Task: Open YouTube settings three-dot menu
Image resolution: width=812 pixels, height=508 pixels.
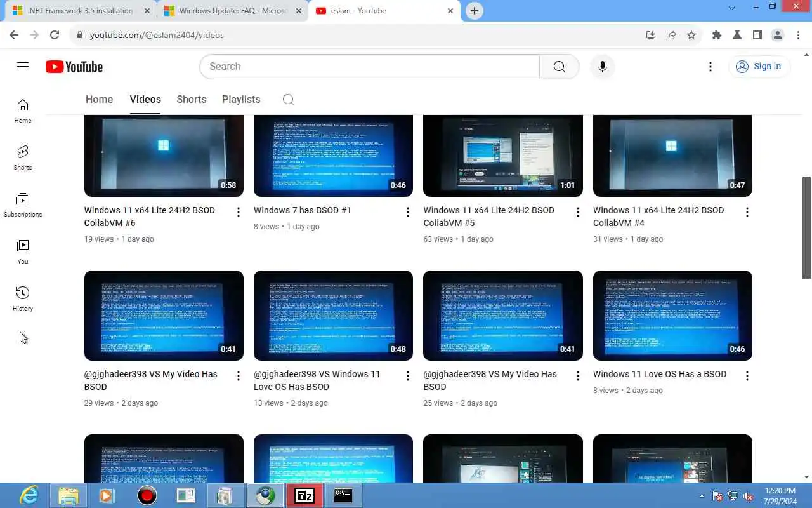Action: tap(710, 67)
